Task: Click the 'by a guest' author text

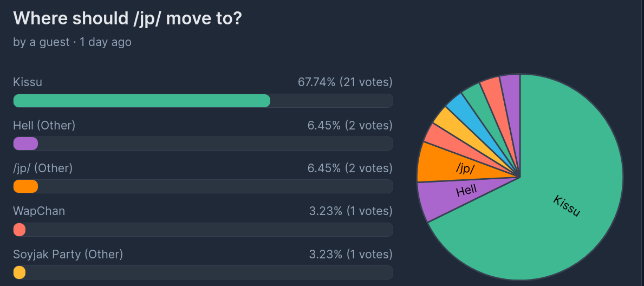Action: 41,42
